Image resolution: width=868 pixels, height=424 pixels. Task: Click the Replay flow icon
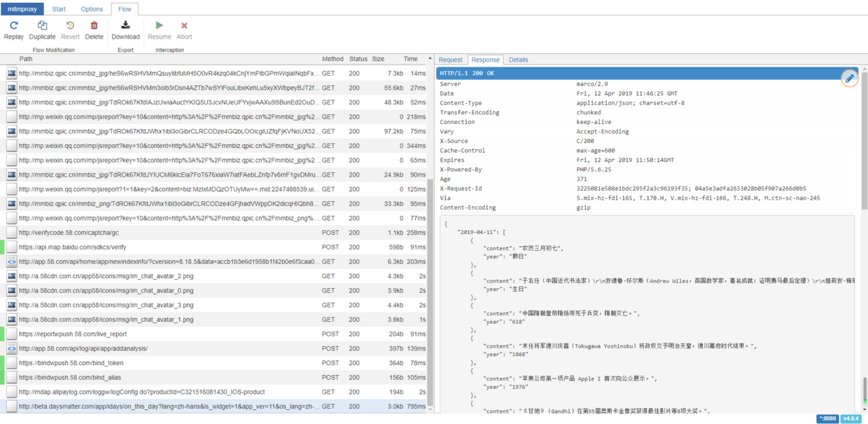point(13,29)
